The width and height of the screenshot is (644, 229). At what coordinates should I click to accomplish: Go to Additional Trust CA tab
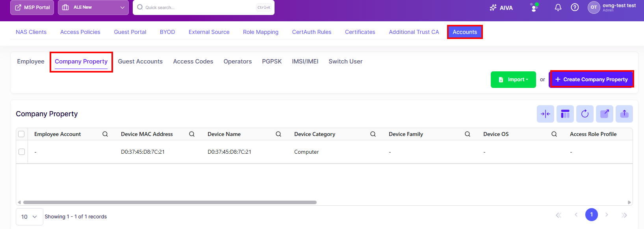(414, 32)
